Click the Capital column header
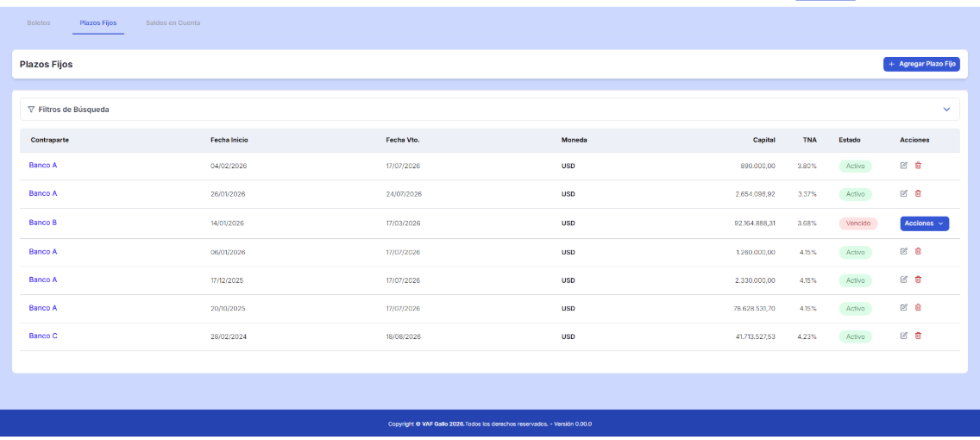The width and height of the screenshot is (980, 440). [x=763, y=140]
